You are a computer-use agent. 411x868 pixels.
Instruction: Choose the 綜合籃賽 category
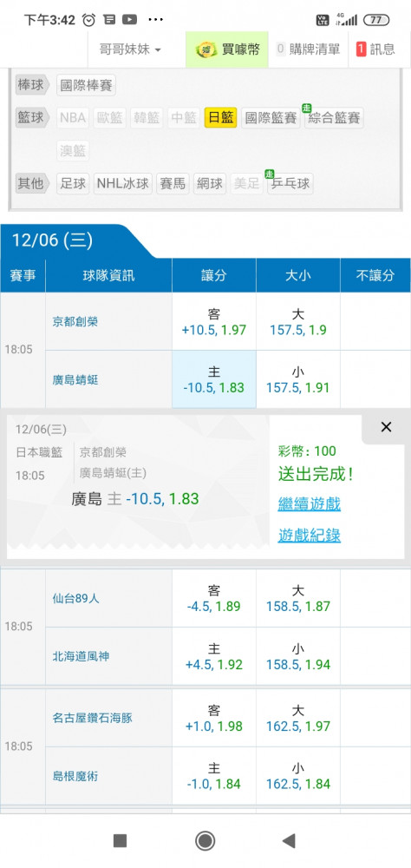coord(334,118)
